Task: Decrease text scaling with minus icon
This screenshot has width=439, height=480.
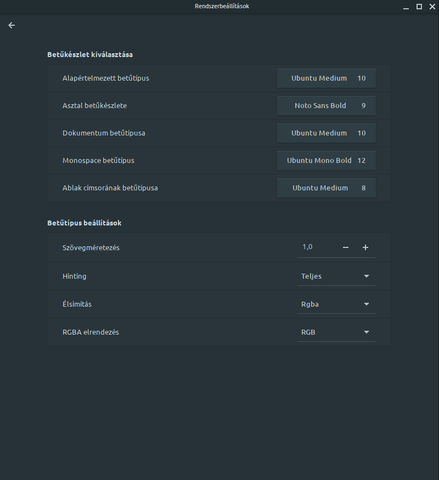Action: (x=346, y=247)
